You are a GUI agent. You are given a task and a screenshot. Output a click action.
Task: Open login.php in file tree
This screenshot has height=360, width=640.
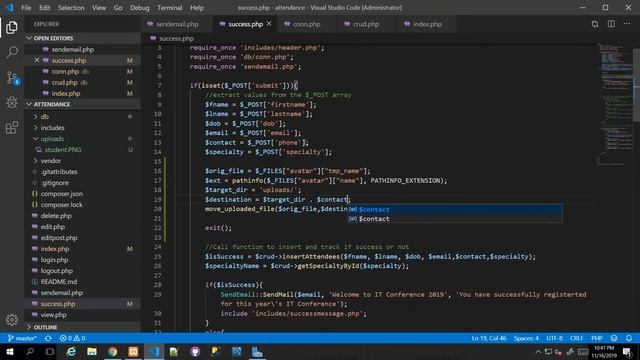click(x=54, y=260)
